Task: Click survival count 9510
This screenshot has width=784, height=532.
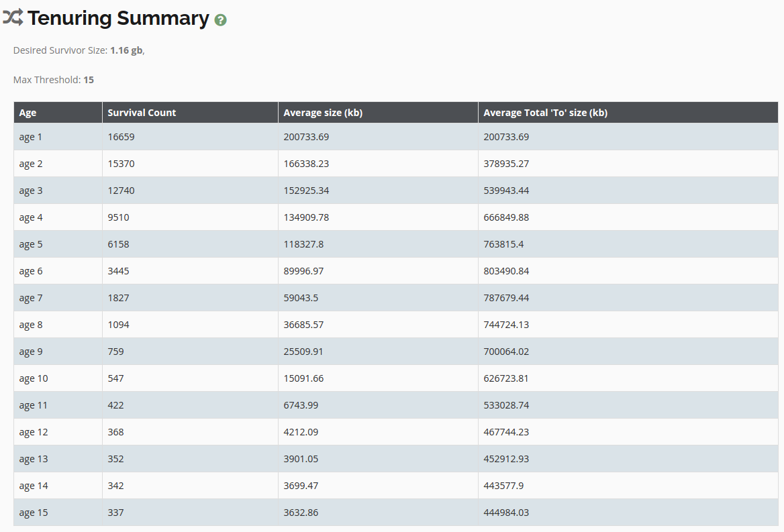Action: pos(119,218)
